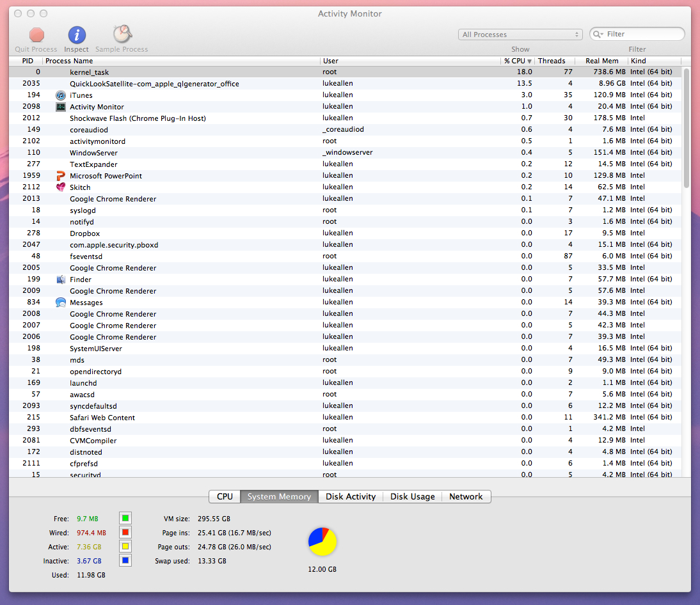
Task: Select the SystemUIServer process
Action: 345,349
